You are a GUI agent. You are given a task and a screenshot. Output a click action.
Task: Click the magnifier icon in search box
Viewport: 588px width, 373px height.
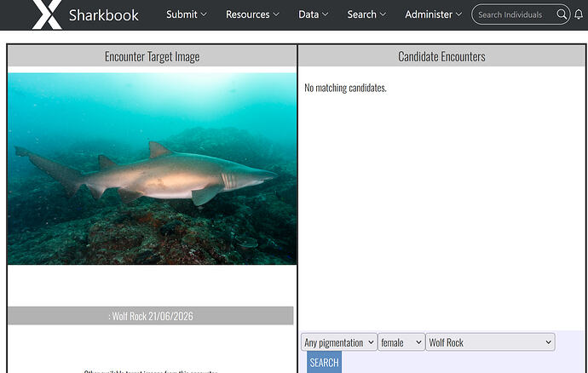pyautogui.click(x=562, y=14)
